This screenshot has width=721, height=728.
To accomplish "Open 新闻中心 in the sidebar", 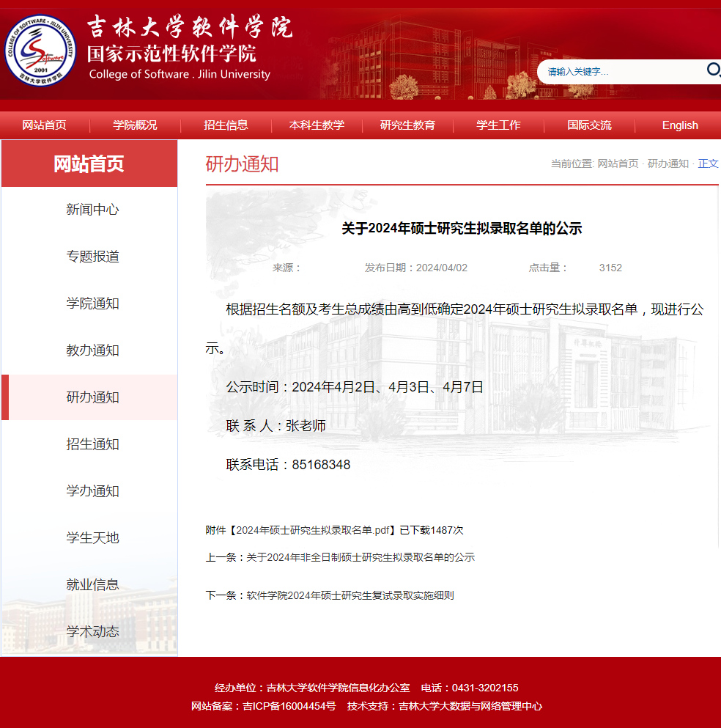I will (x=92, y=210).
